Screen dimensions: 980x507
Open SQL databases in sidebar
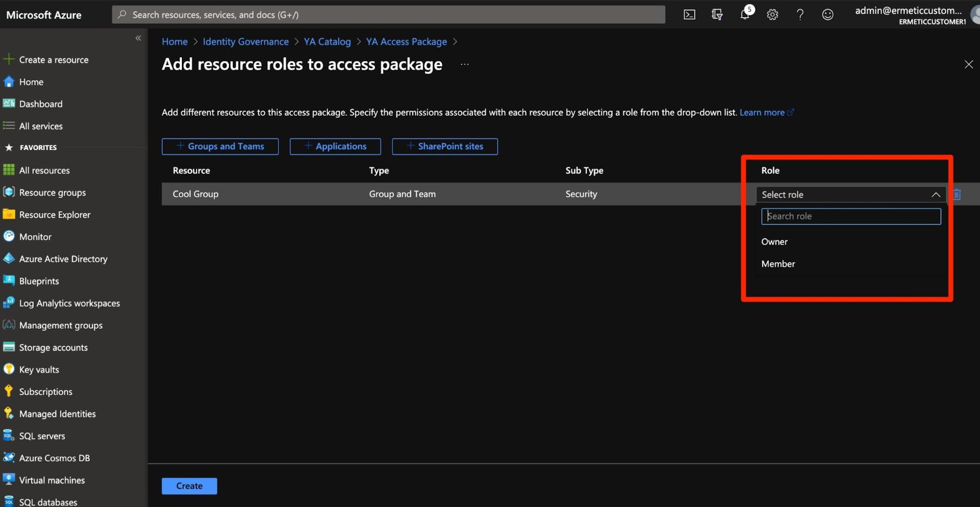pyautogui.click(x=48, y=502)
